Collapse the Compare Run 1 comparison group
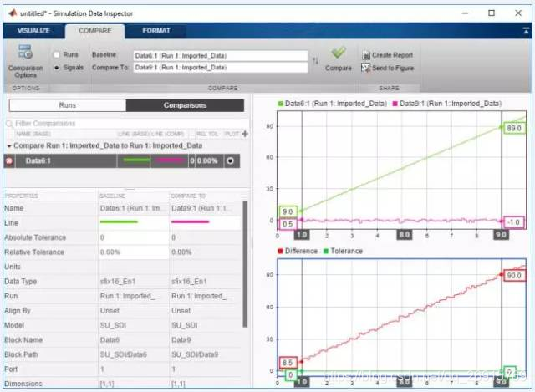Screen dimensions: 535x392 click(8, 145)
